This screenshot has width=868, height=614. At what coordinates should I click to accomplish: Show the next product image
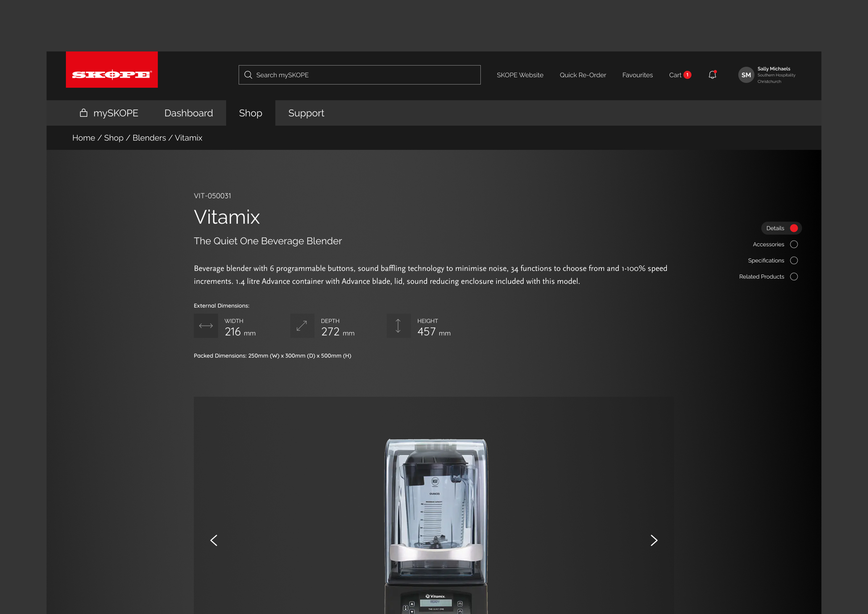pyautogui.click(x=654, y=540)
